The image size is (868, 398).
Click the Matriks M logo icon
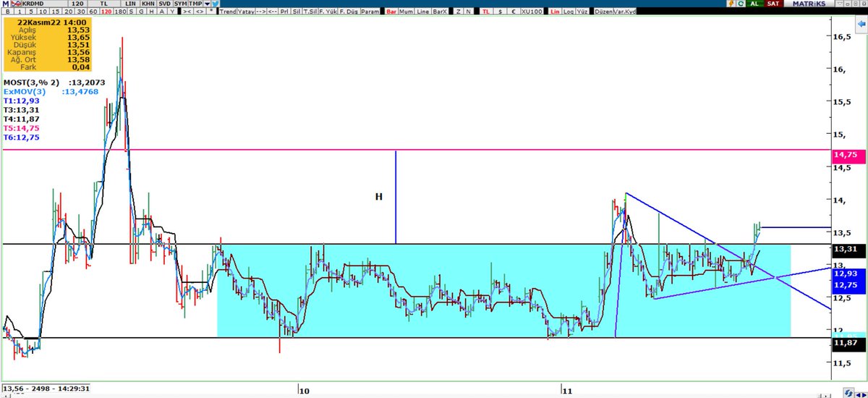(x=6, y=4)
